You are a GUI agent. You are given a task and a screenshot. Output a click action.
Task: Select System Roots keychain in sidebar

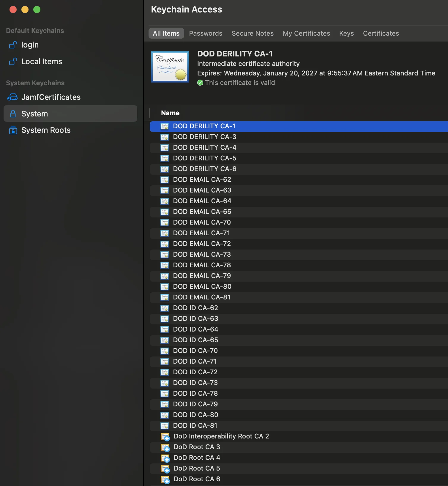70,130
